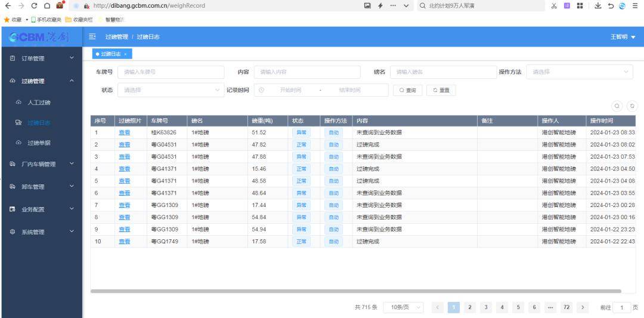Click the GCBM logo
The image size is (644, 318).
(39, 37)
